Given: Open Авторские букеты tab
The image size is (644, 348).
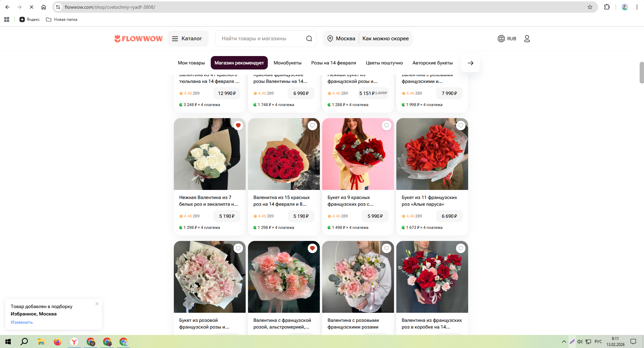Looking at the screenshot, I should pyautogui.click(x=433, y=63).
